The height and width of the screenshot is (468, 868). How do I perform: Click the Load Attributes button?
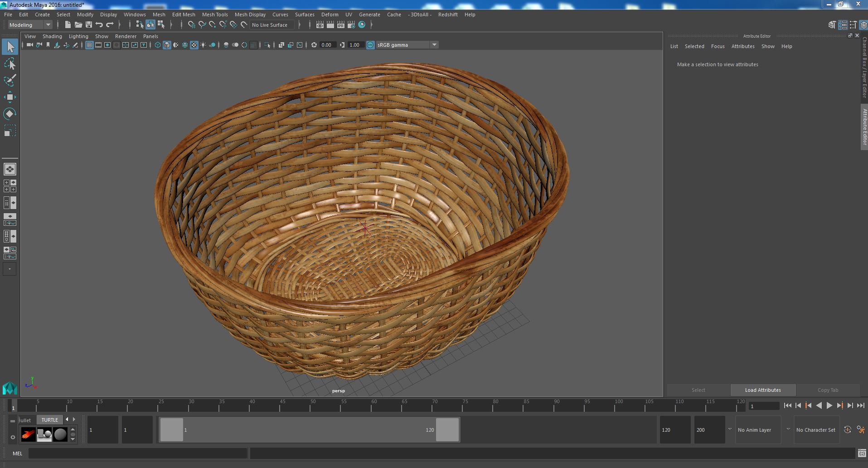click(763, 390)
